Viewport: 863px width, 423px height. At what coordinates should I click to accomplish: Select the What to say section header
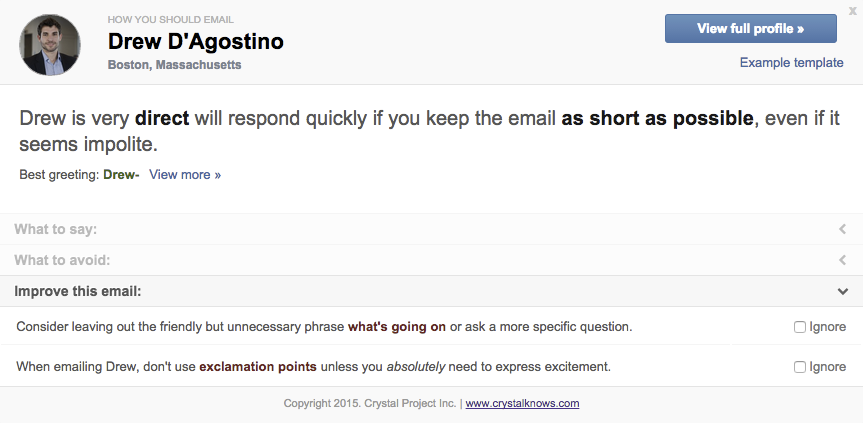coord(55,229)
